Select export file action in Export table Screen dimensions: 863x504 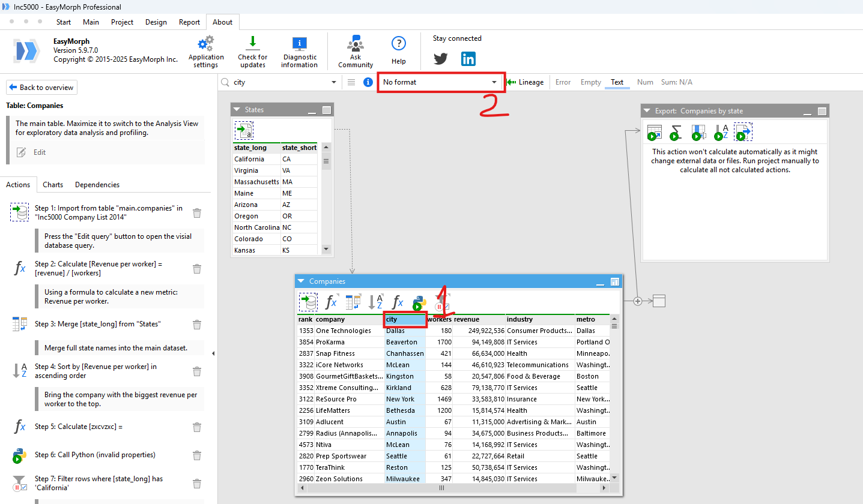(x=743, y=132)
